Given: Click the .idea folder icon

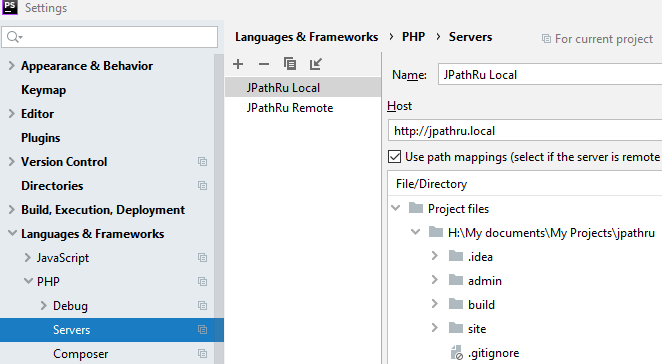Looking at the screenshot, I should [456, 256].
